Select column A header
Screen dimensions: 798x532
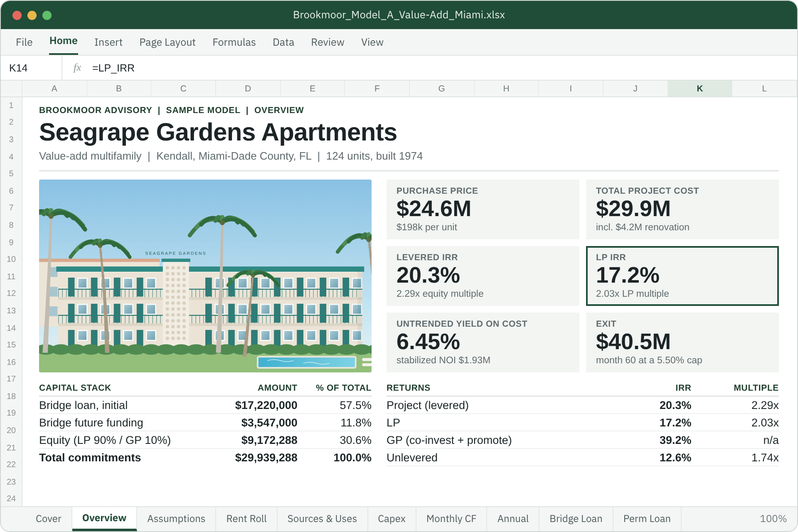54,89
